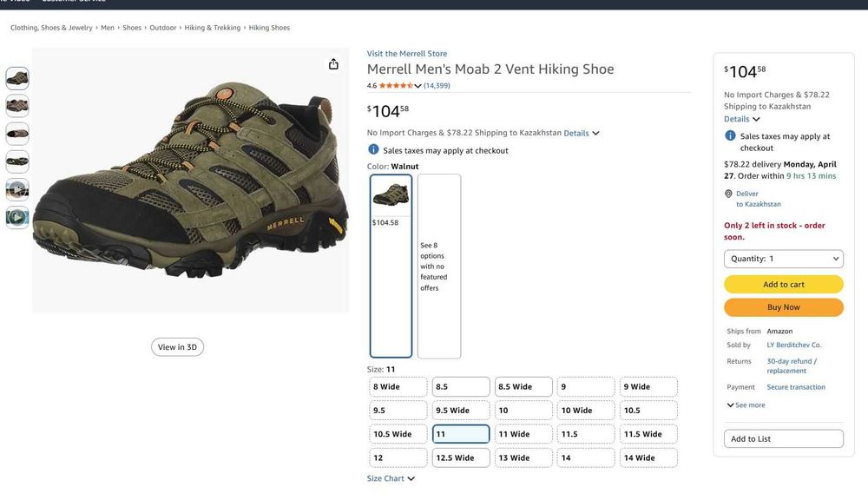
Task: Open the Outdoor breadcrumb
Action: click(x=163, y=28)
